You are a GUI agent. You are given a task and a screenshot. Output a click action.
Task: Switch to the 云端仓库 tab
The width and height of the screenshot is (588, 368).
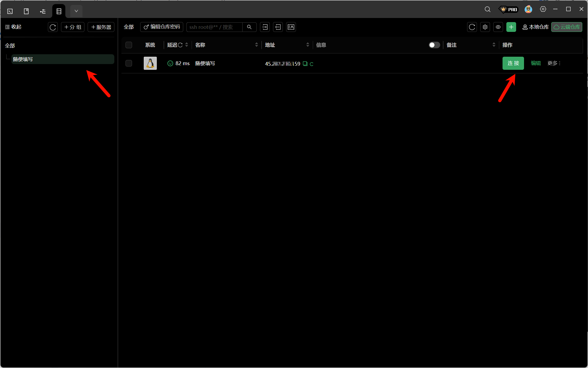point(567,27)
